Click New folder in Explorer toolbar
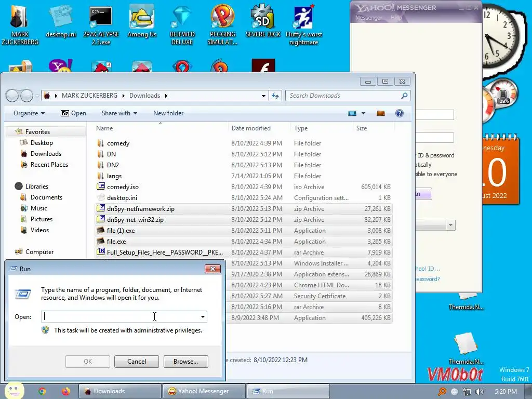532x399 pixels. click(168, 113)
